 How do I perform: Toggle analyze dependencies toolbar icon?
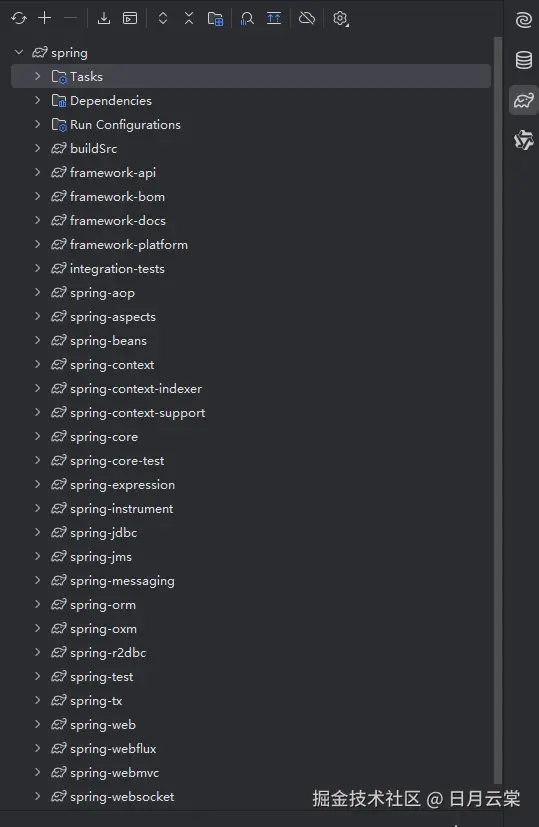(x=247, y=18)
